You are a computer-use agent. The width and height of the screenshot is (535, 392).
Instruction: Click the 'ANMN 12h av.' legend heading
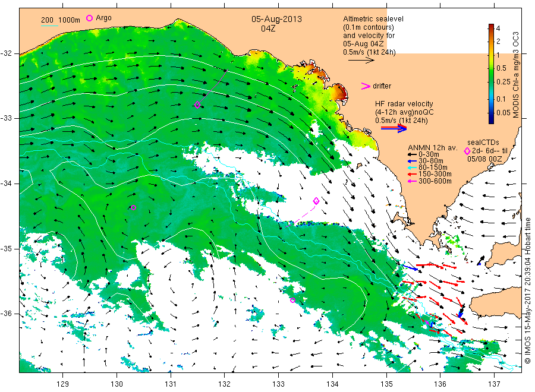[x=433, y=148]
